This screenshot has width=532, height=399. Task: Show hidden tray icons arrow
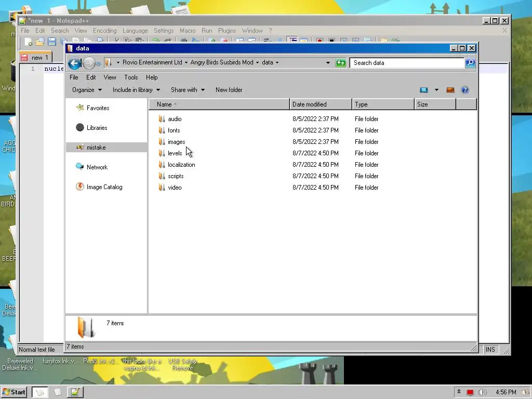point(459,392)
